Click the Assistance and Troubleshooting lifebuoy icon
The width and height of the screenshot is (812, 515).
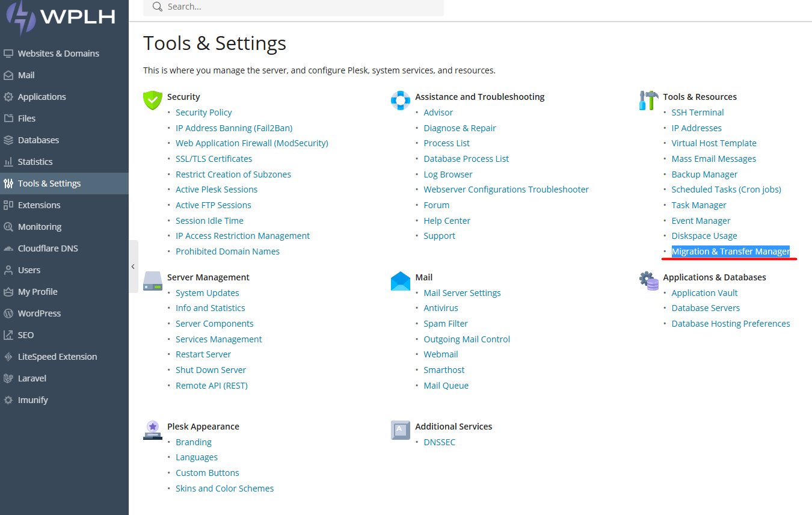point(401,100)
